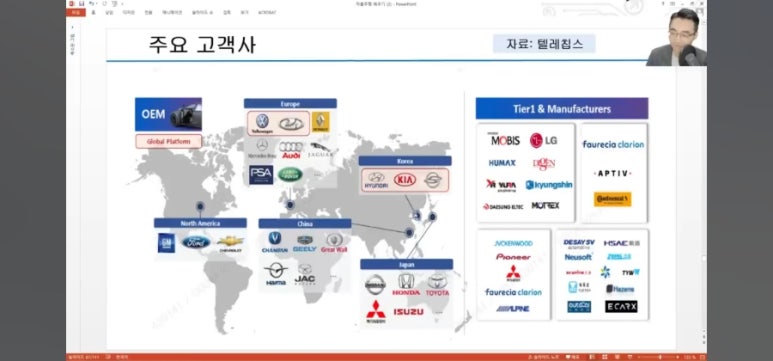The width and height of the screenshot is (773, 361).
Task: Click the Toyota logo
Action: pos(437,285)
